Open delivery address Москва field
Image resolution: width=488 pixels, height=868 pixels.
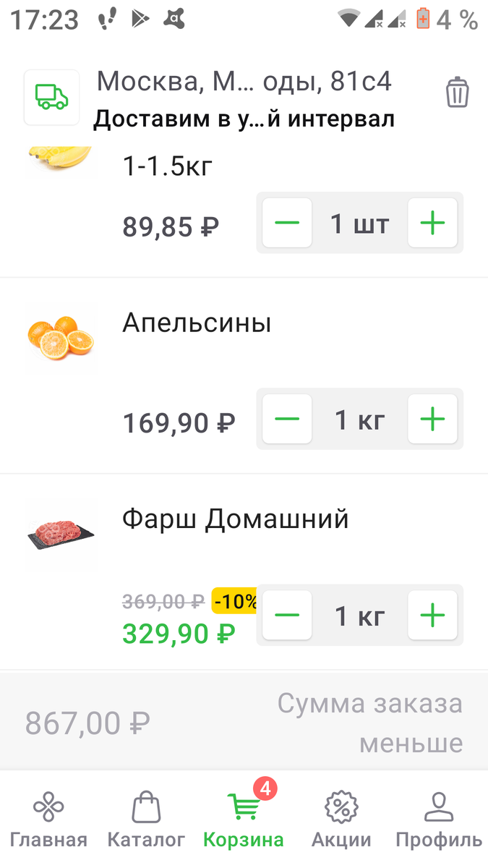tap(244, 82)
